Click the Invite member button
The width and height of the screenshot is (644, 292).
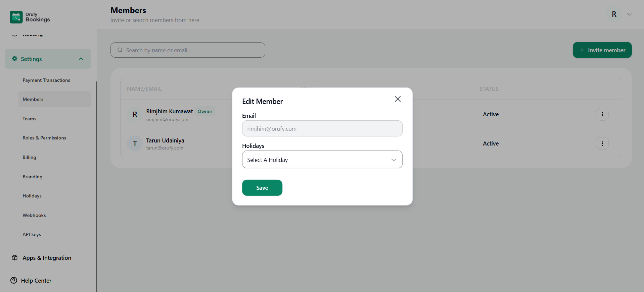[x=602, y=50]
